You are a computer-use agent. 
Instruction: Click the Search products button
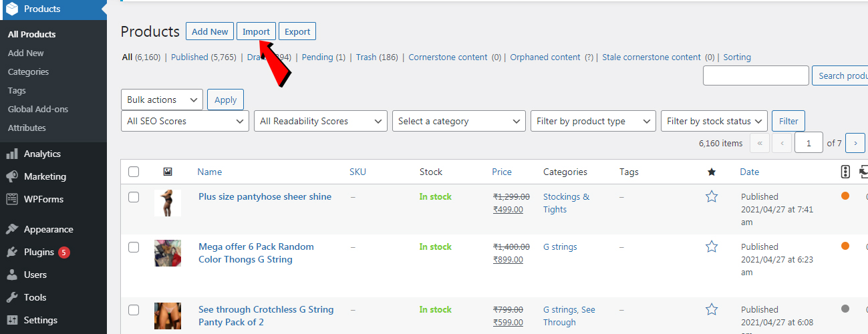pyautogui.click(x=840, y=75)
